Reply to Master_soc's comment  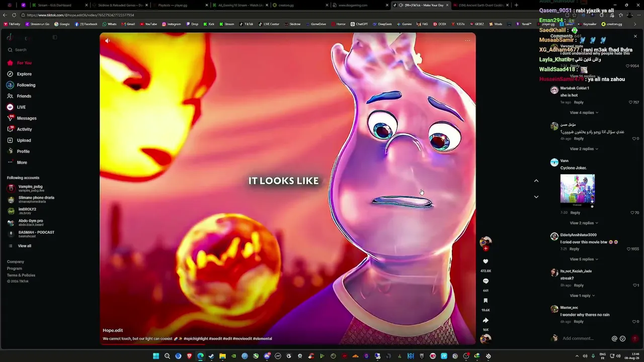pyautogui.click(x=579, y=322)
